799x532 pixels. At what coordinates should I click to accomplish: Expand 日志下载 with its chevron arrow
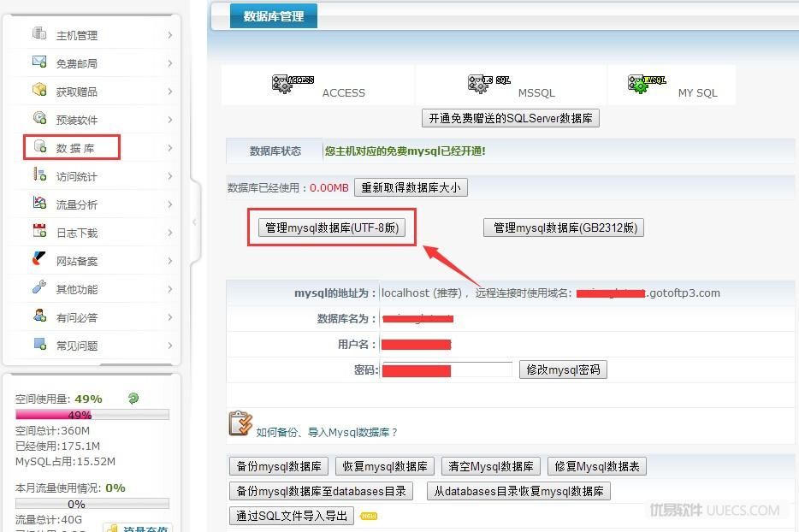[x=169, y=233]
